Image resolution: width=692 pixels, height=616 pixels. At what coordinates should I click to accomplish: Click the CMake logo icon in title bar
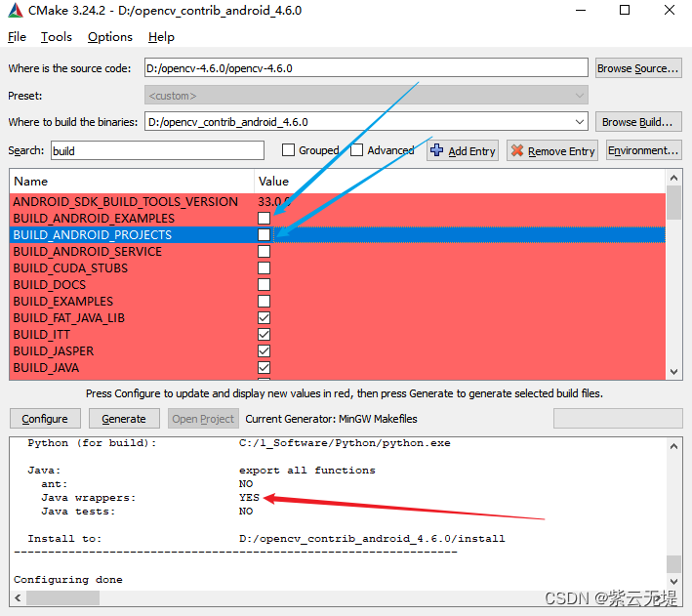(x=16, y=10)
